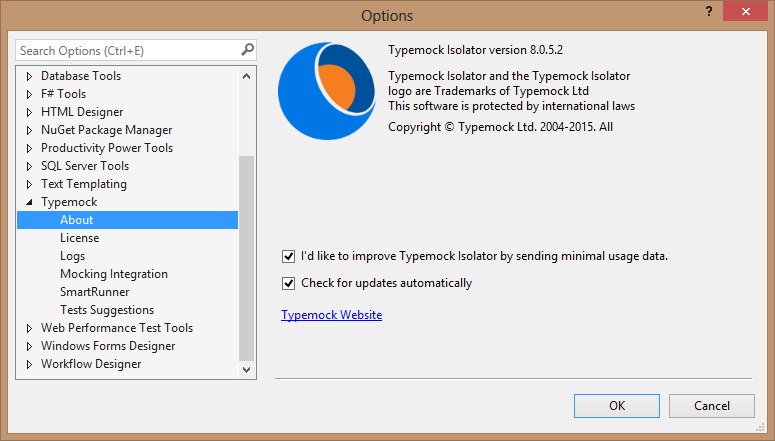This screenshot has height=441, width=775.
Task: Expand the Database Tools node
Action: [29, 76]
